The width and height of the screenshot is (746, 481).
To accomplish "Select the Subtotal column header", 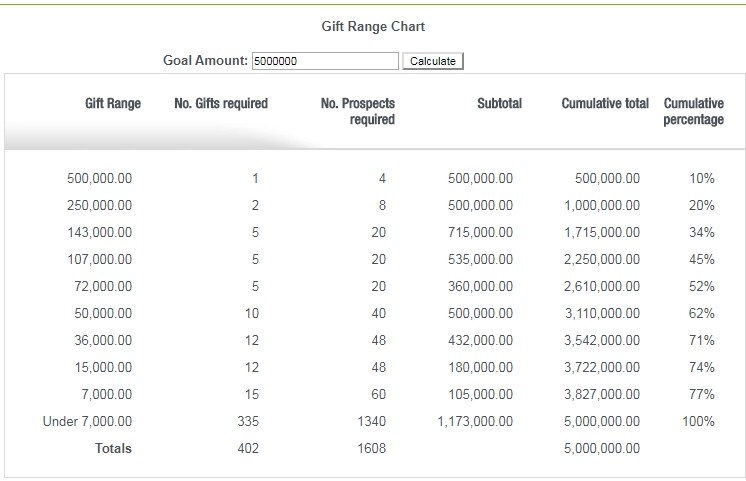I will pyautogui.click(x=499, y=103).
